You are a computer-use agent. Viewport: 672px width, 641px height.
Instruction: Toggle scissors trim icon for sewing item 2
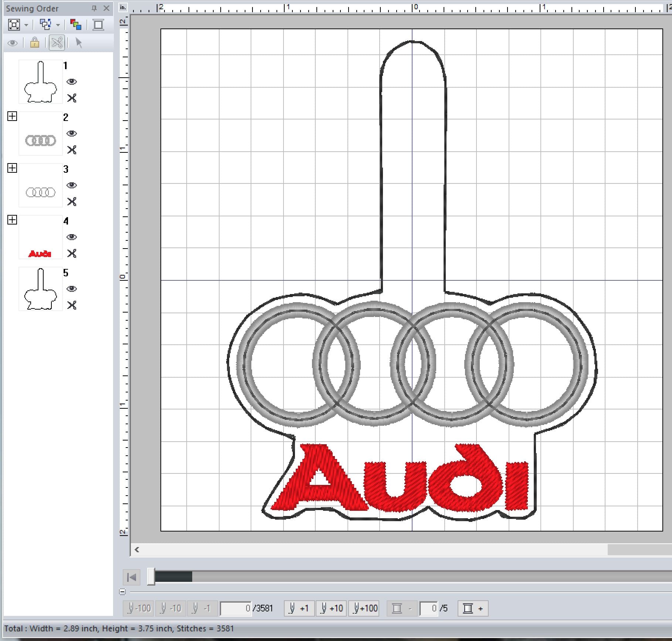point(72,150)
